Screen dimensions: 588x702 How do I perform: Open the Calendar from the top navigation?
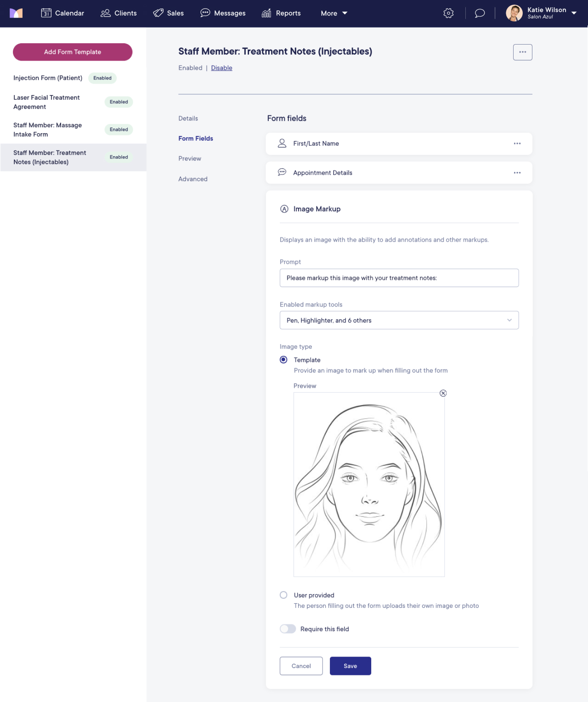click(62, 13)
